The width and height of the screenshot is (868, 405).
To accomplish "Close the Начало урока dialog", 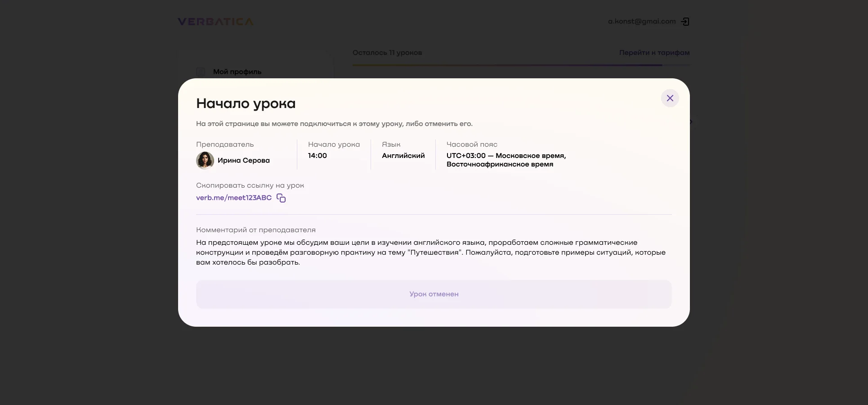I will pos(670,98).
